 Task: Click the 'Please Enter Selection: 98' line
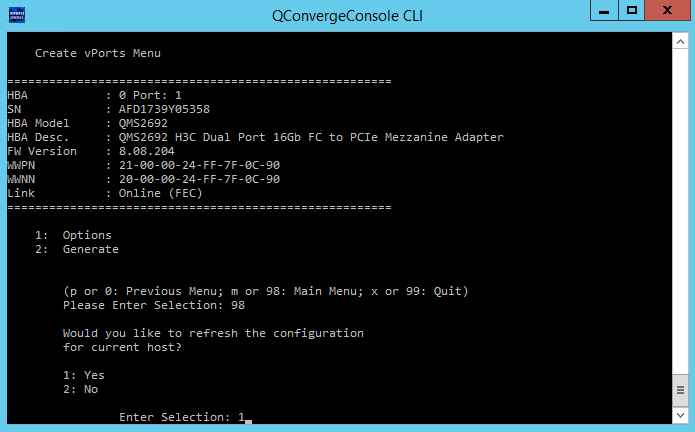pos(154,305)
